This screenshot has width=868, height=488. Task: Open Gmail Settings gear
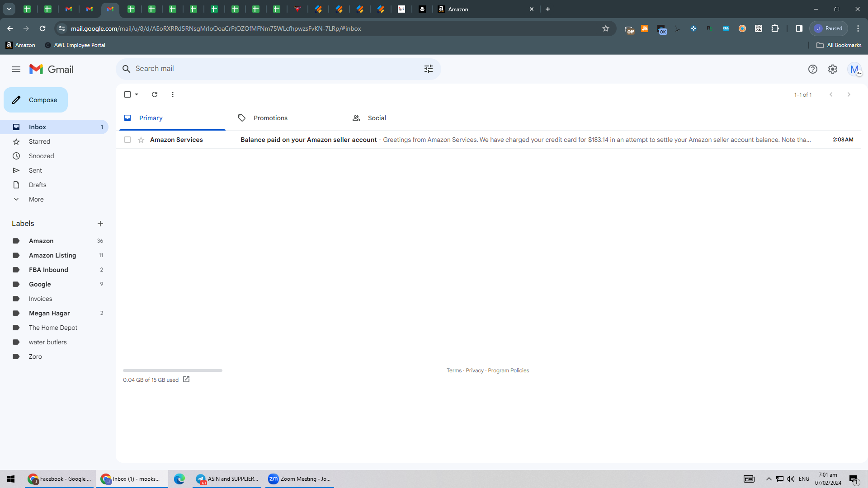click(x=833, y=69)
